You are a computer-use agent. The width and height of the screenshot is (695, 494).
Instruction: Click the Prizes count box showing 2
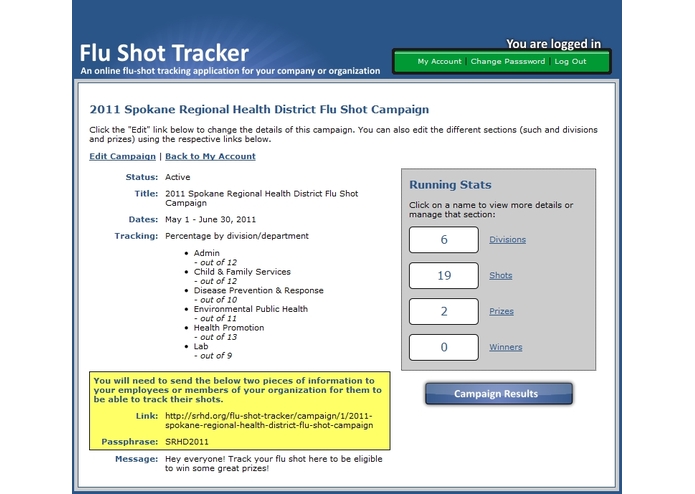click(x=444, y=311)
